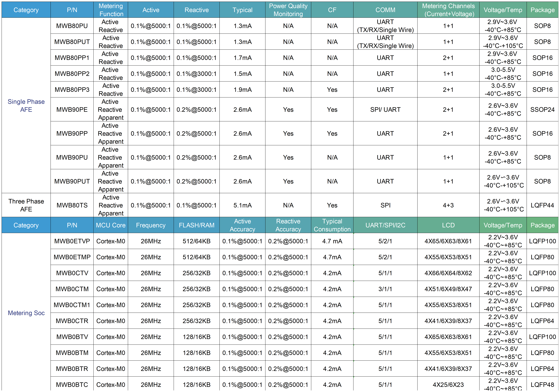Click the Frequency column header
This screenshot has height=392, width=560.
tap(151, 225)
